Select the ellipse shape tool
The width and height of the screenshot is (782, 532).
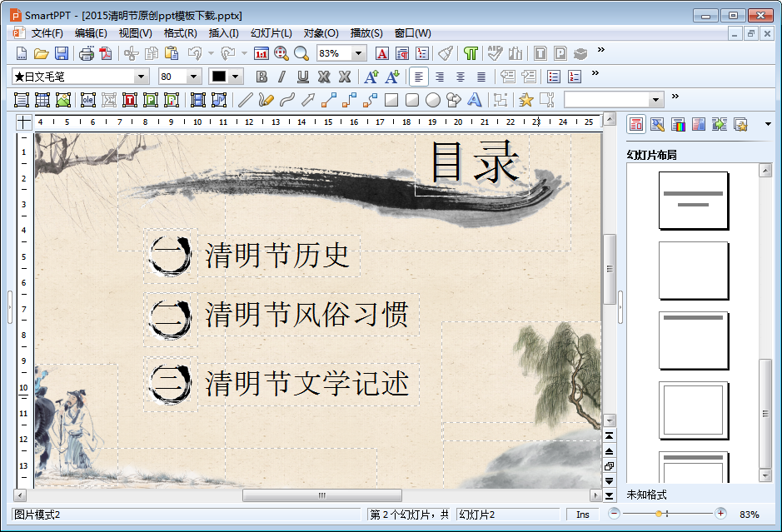[433, 100]
